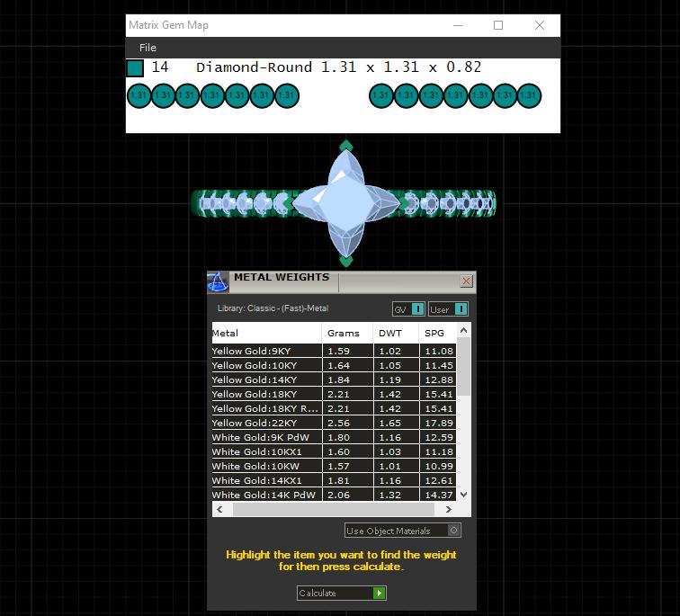680x616 pixels.
Task: Toggle Use Object Materials option
Action: point(453,531)
